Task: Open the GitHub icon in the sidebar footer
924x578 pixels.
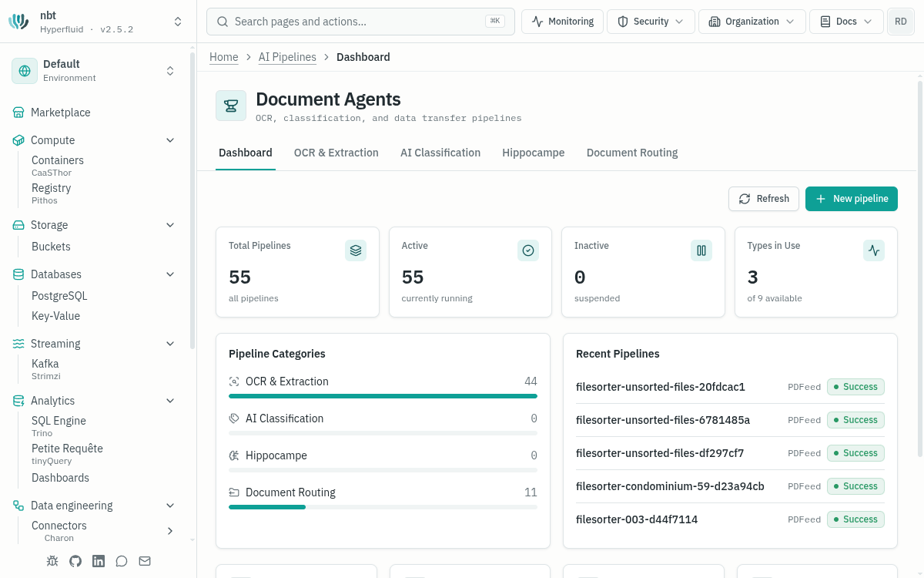Action: click(75, 561)
